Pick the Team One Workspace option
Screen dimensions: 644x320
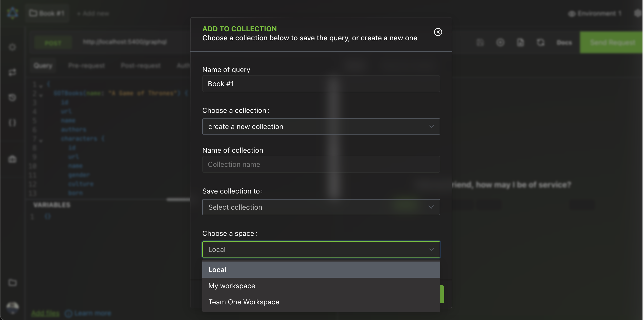click(x=321, y=302)
